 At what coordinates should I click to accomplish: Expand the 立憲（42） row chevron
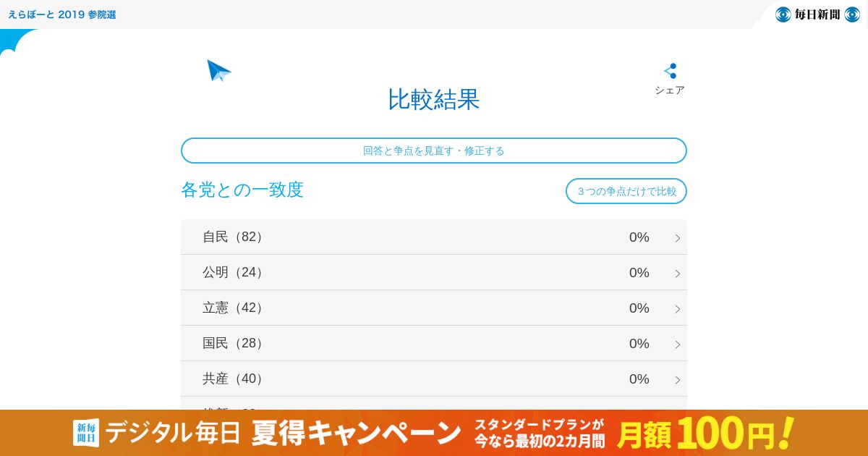677,309
